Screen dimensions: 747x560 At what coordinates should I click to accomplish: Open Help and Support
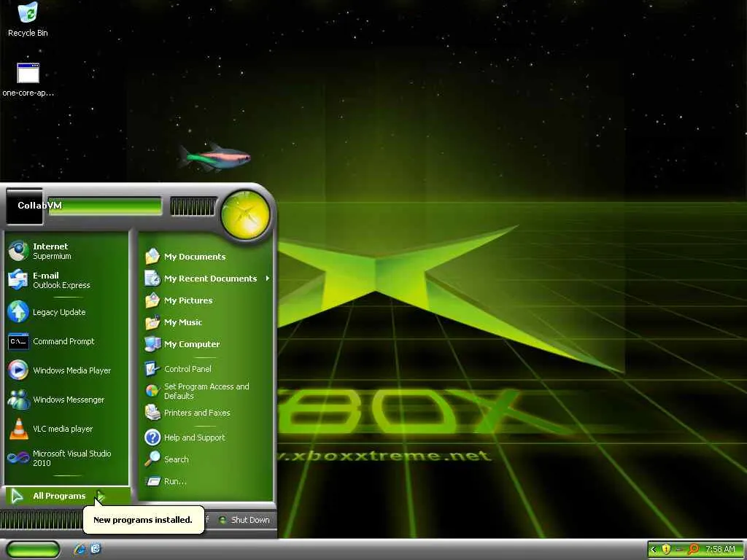pyautogui.click(x=206, y=437)
